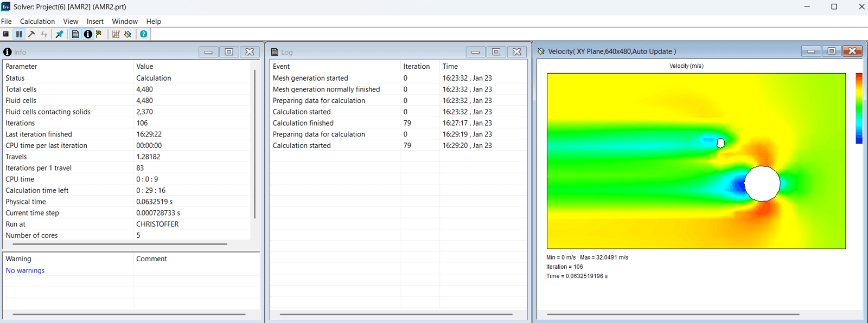
Task: Click the small white body in velocity plot
Action: (x=721, y=143)
